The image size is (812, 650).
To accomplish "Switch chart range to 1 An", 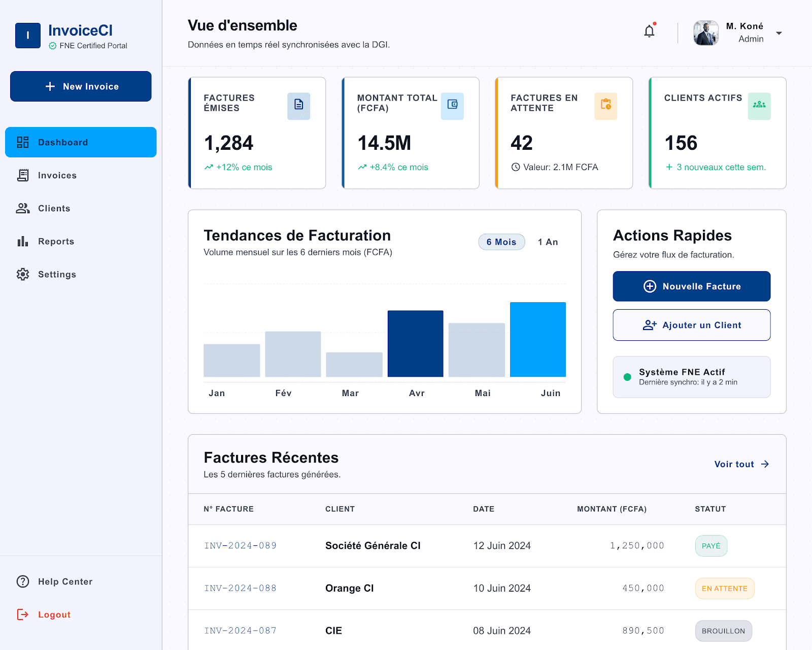I will (548, 242).
